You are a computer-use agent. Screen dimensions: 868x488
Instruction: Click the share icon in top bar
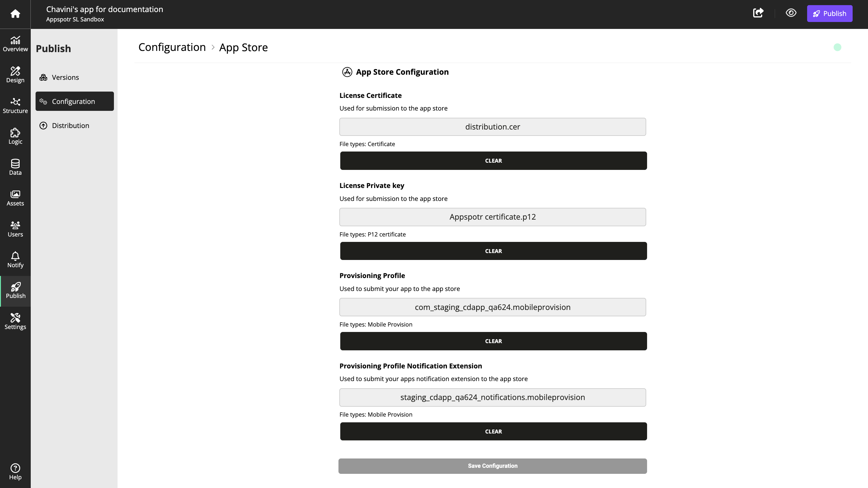(x=758, y=13)
